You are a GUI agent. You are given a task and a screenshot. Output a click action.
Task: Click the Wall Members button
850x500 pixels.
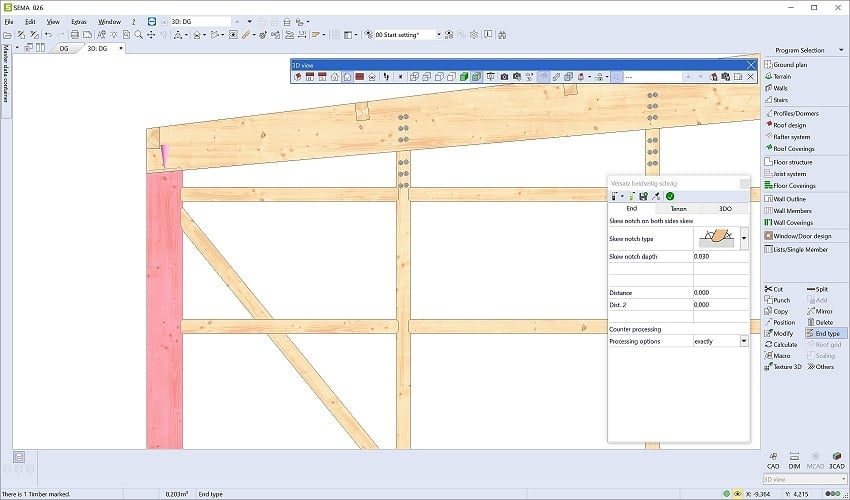(792, 211)
